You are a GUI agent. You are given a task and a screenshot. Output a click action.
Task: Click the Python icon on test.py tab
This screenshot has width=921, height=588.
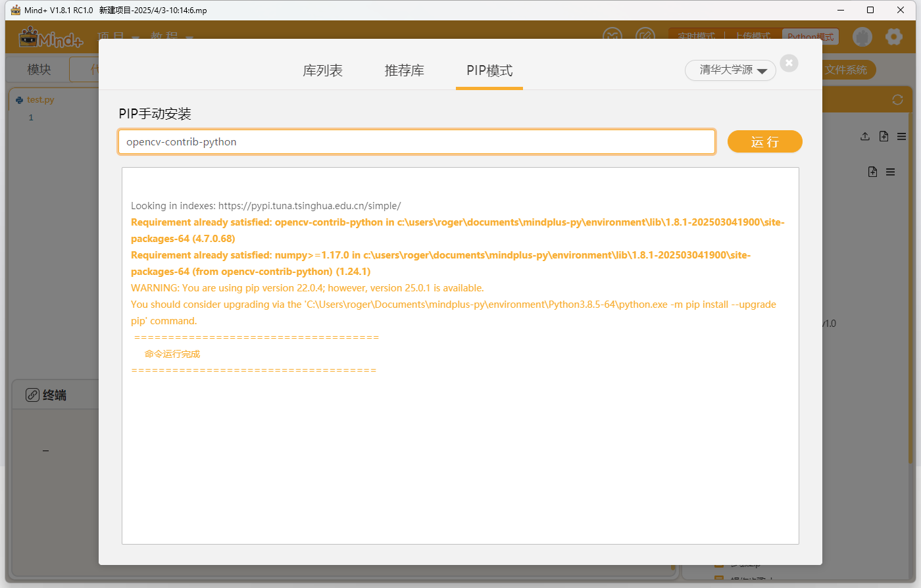click(20, 100)
